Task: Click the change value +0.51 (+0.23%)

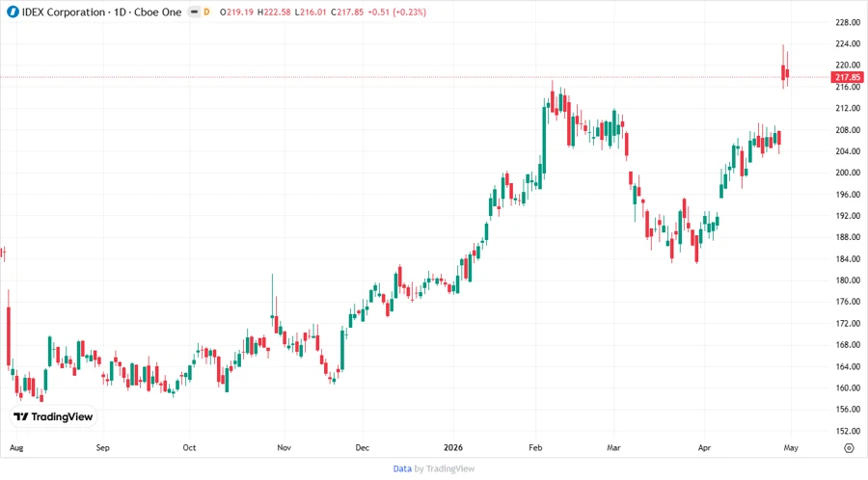Action: (x=397, y=12)
